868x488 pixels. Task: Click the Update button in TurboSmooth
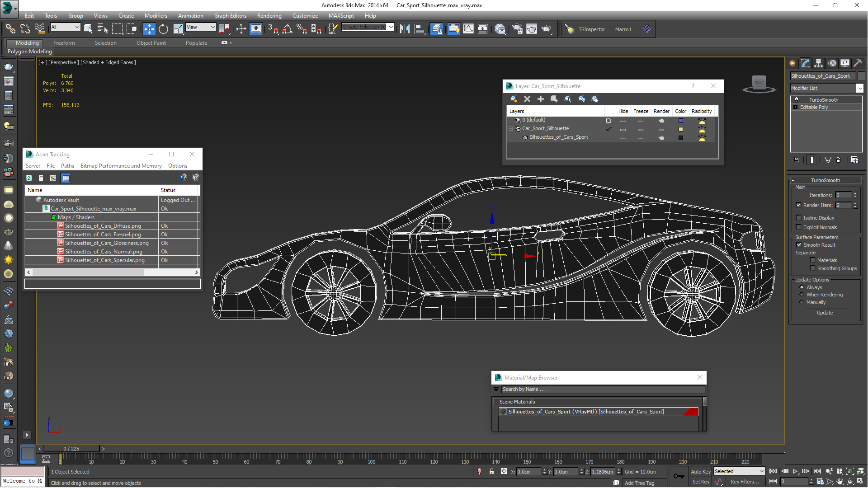(x=825, y=313)
